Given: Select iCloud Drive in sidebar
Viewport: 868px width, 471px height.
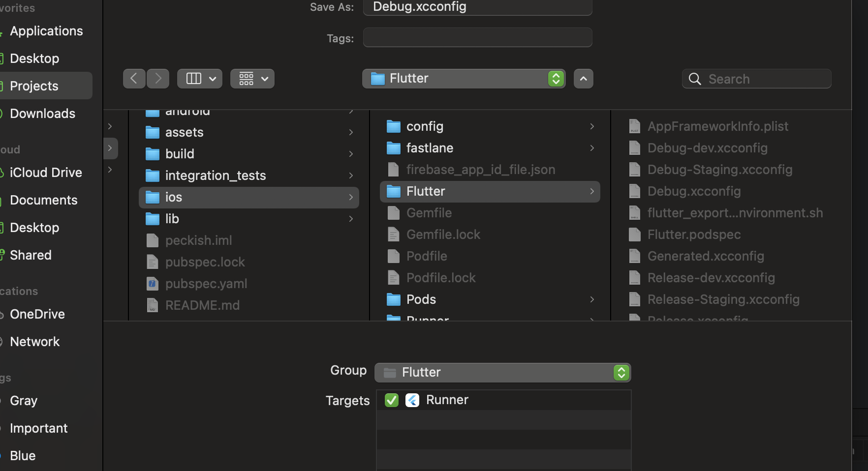Looking at the screenshot, I should 46,173.
